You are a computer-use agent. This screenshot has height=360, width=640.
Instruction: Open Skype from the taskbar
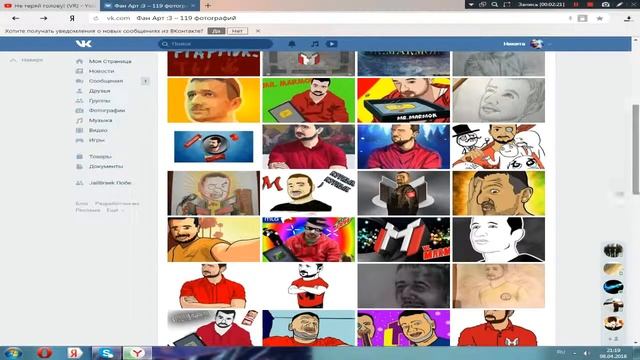coord(106,353)
